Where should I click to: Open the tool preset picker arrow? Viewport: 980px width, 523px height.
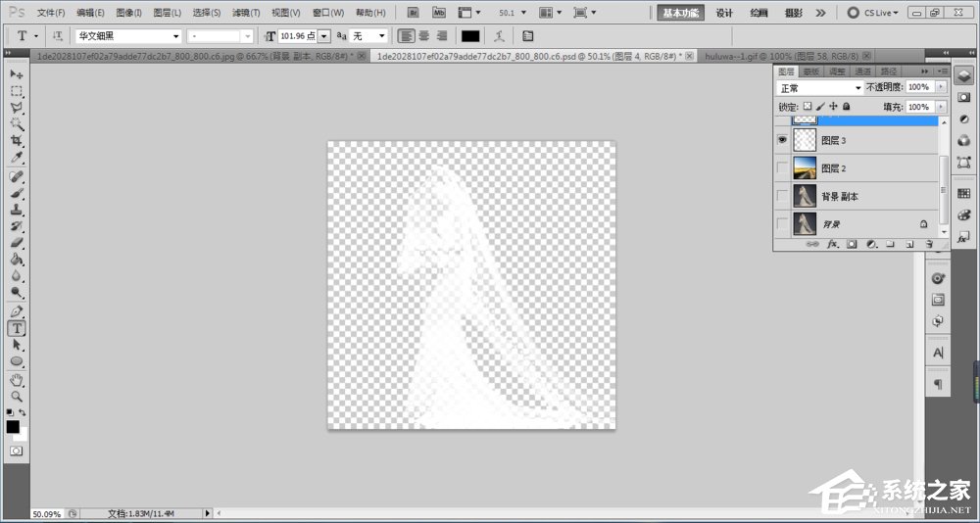point(35,36)
